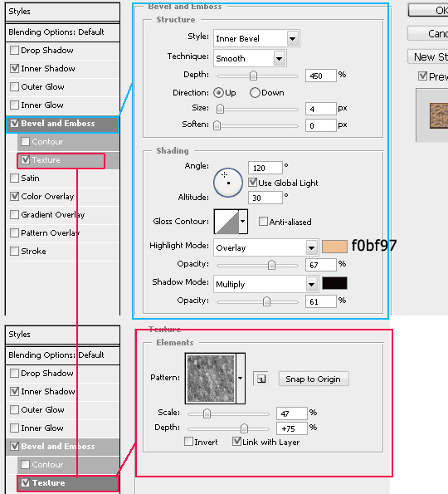The width and height of the screenshot is (448, 494).
Task: Select the Up direction radio button
Action: [x=218, y=93]
